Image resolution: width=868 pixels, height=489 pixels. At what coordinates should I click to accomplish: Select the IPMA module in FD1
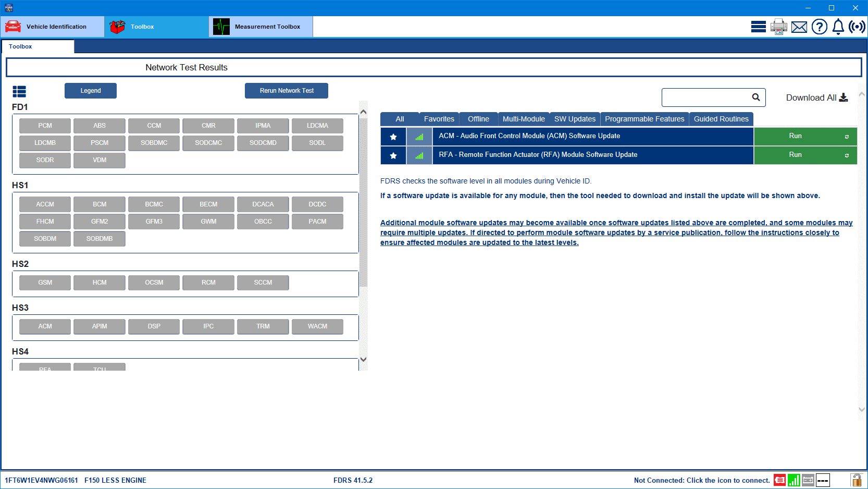(x=263, y=126)
